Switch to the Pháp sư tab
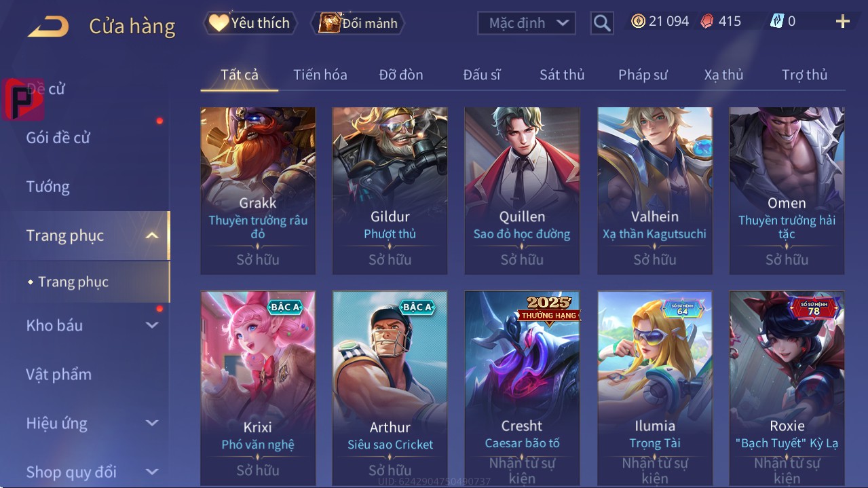This screenshot has width=868, height=488. pyautogui.click(x=643, y=75)
